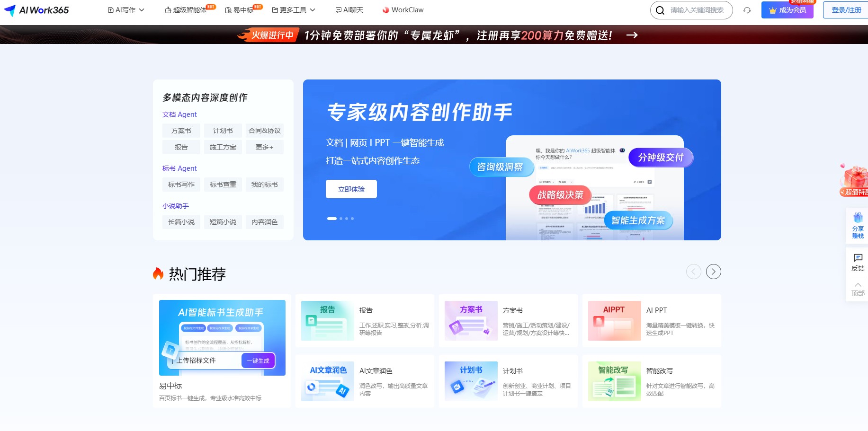Open 小说助手 section link
Screen dimensions: 868x431
coord(176,206)
